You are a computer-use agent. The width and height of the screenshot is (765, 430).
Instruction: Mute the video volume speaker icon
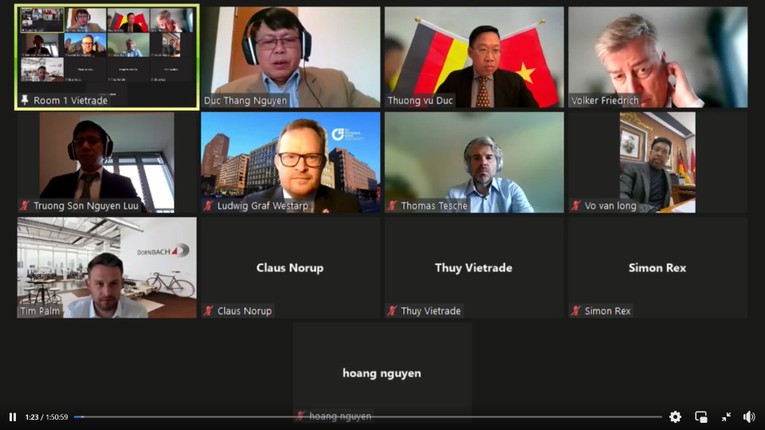pyautogui.click(x=749, y=417)
